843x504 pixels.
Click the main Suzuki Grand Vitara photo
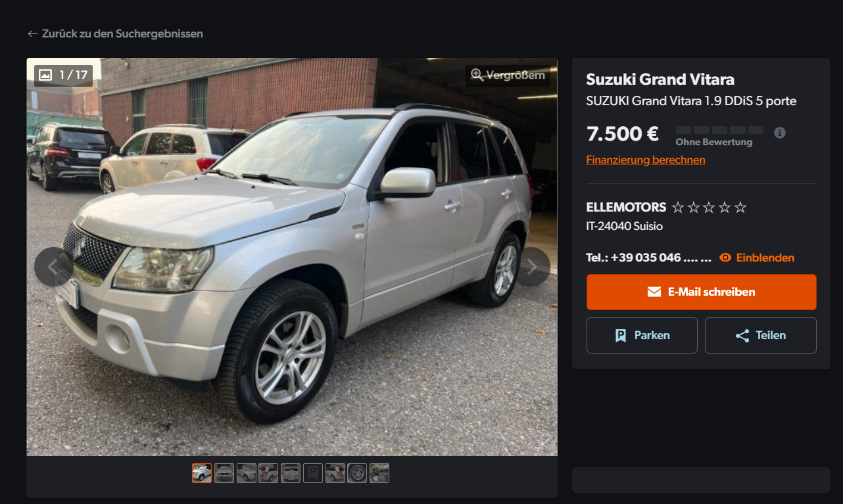292,257
